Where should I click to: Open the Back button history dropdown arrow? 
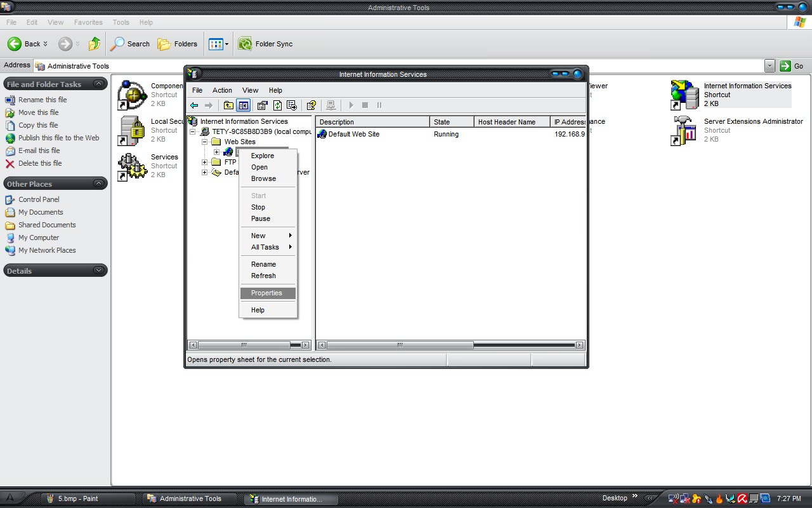click(x=45, y=44)
